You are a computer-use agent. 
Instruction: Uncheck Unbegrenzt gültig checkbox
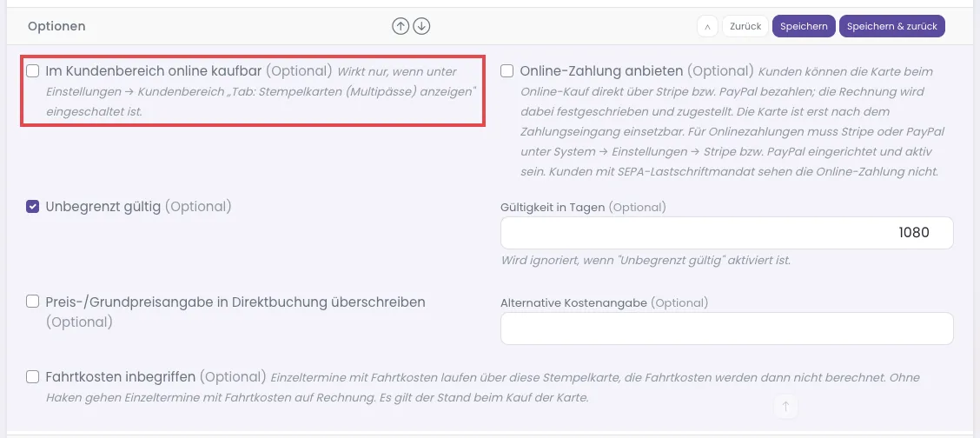32,206
